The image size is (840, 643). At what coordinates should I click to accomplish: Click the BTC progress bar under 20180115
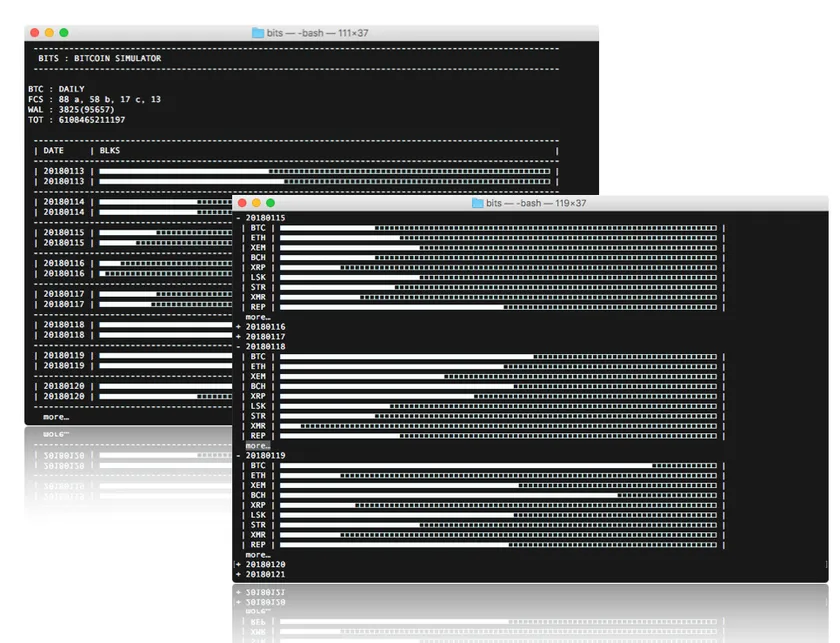click(498, 228)
